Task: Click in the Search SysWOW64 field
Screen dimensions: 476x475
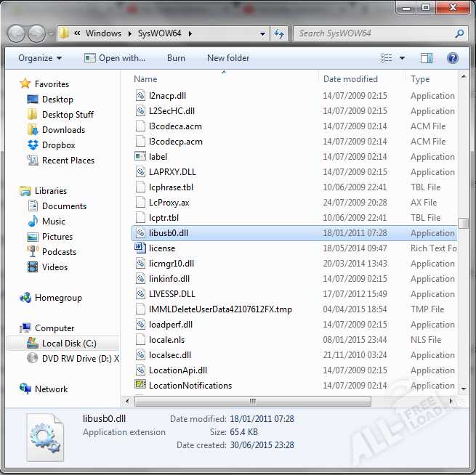Action: click(374, 33)
